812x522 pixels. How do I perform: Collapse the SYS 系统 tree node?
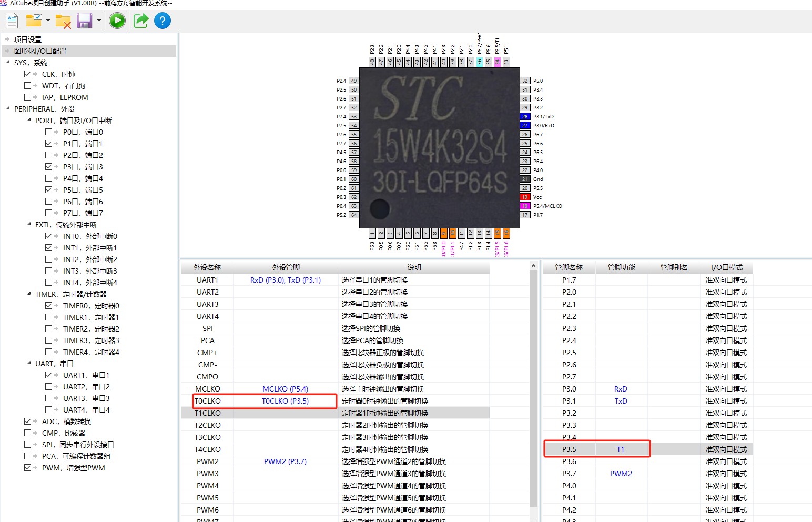8,63
